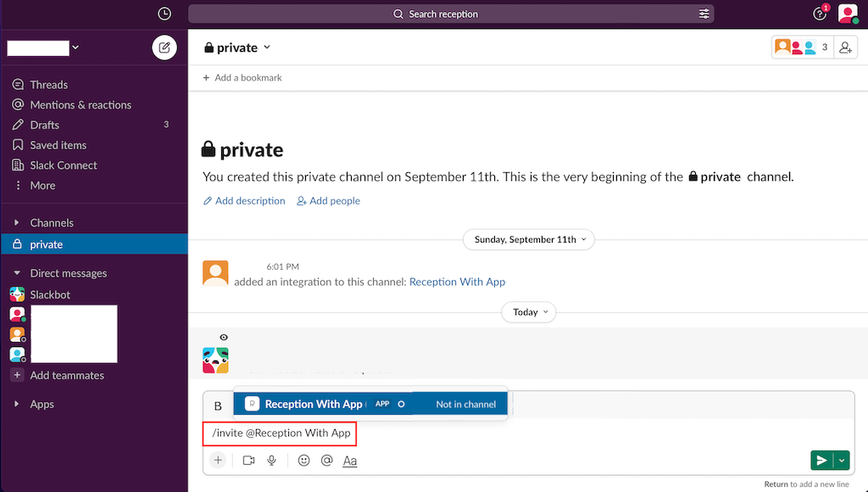This screenshot has height=492, width=868.
Task: Go to Mentions & reactions
Action: coord(81,105)
